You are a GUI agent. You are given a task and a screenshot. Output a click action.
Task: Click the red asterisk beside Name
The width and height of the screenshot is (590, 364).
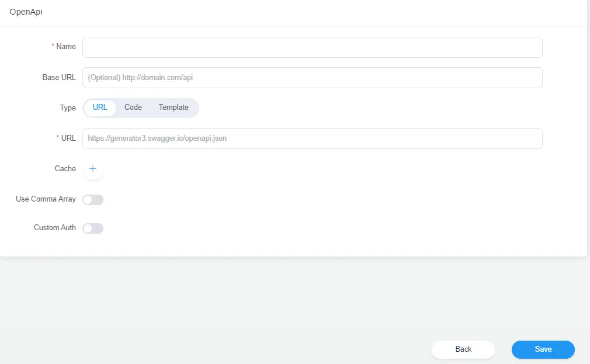click(x=53, y=47)
